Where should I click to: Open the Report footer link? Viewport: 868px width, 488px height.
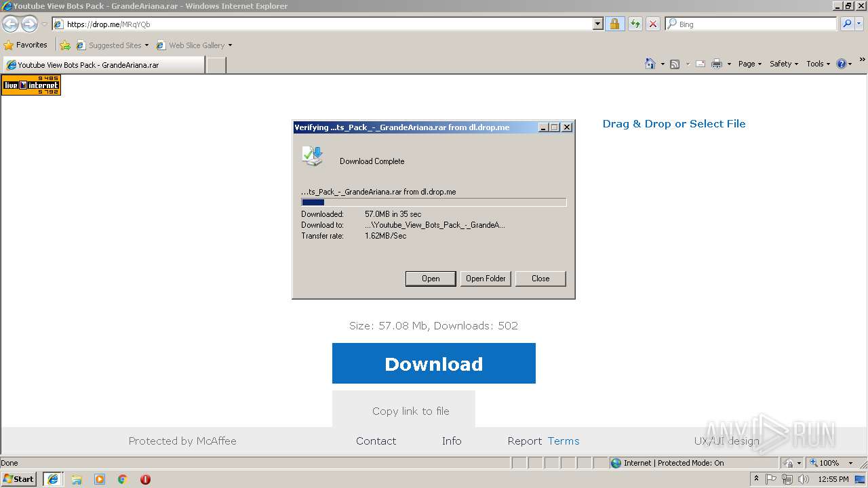[x=525, y=441]
